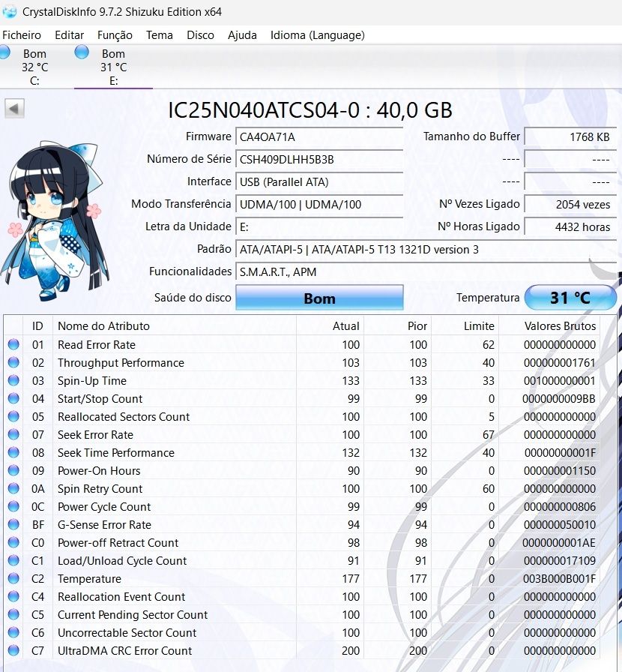Click status orb for Temperature attribute
The width and height of the screenshot is (622, 672).
tap(13, 578)
